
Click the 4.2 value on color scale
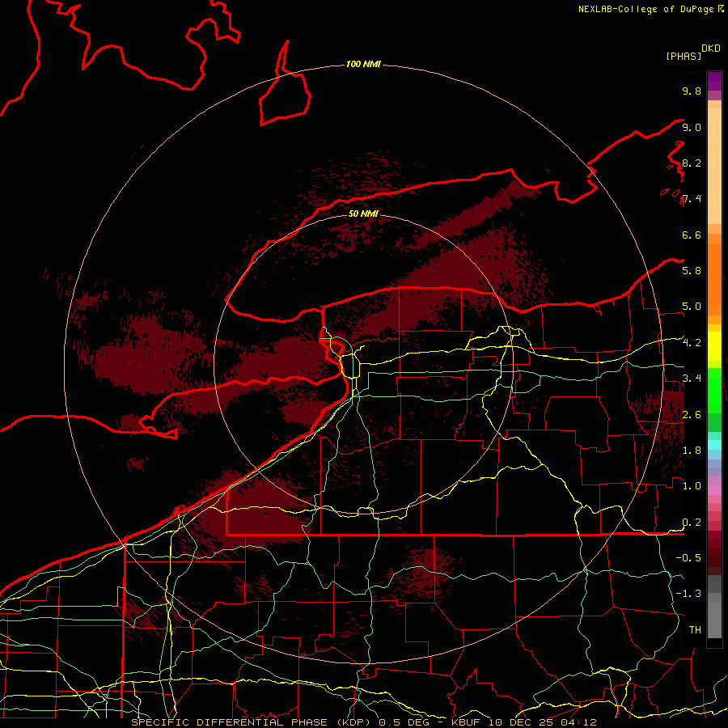(692, 343)
